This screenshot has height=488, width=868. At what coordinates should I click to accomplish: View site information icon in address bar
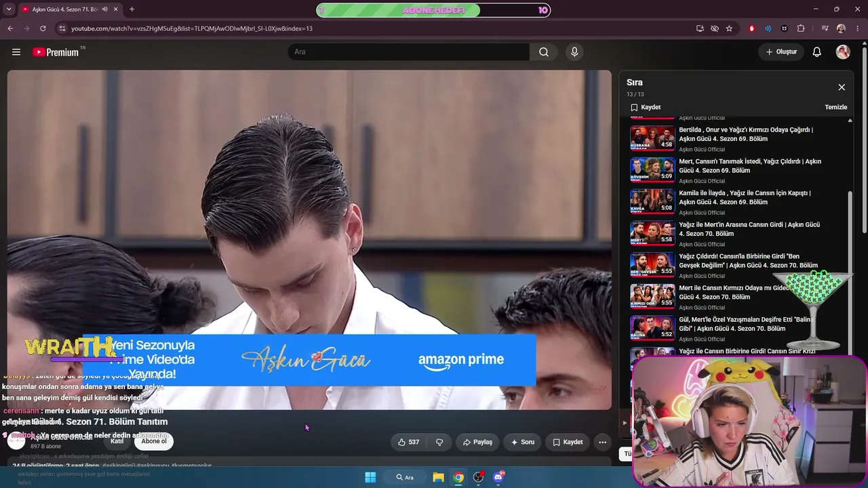click(62, 28)
